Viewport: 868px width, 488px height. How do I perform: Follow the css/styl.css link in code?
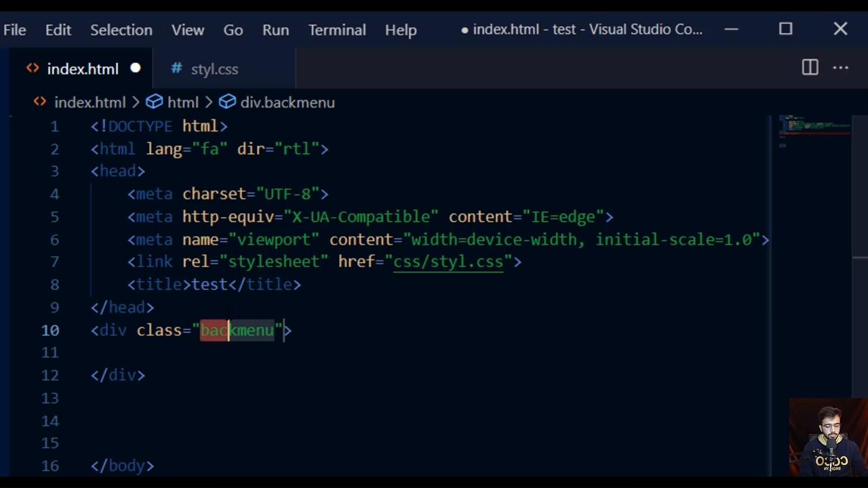[x=448, y=262]
